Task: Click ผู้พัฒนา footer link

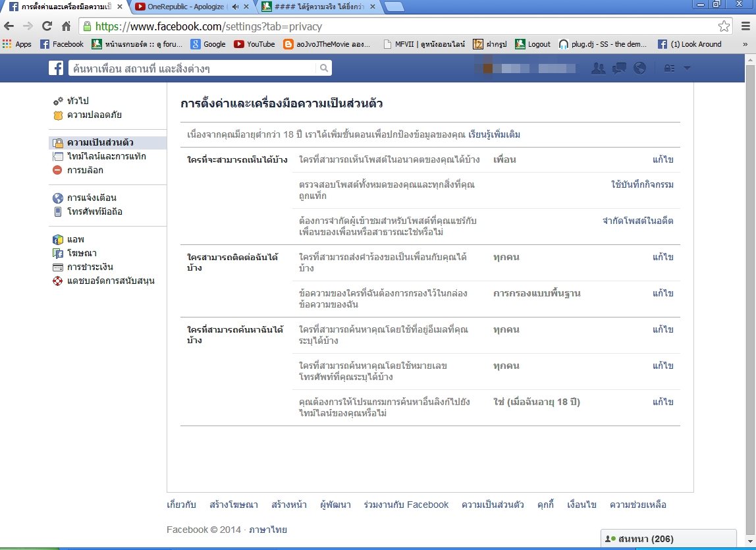Action: point(335,505)
